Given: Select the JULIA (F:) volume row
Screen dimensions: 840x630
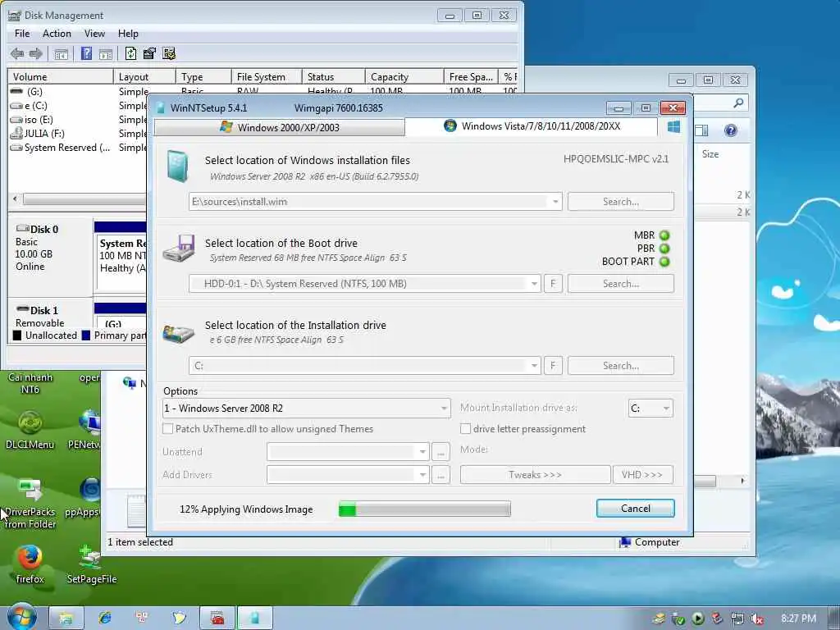Looking at the screenshot, I should coord(44,134).
